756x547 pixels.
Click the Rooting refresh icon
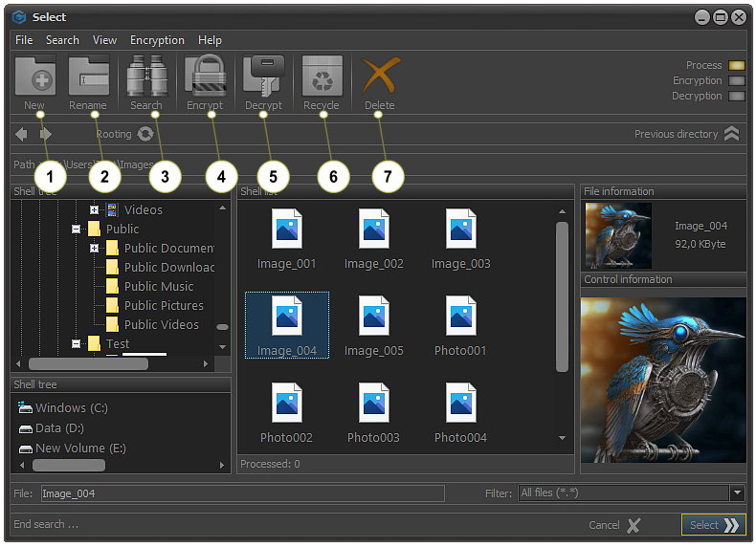(x=145, y=134)
